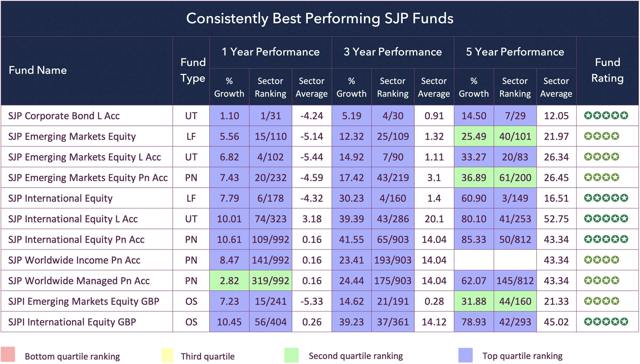Click the Fund Type column header
The width and height of the screenshot is (640, 364).
coord(193,70)
